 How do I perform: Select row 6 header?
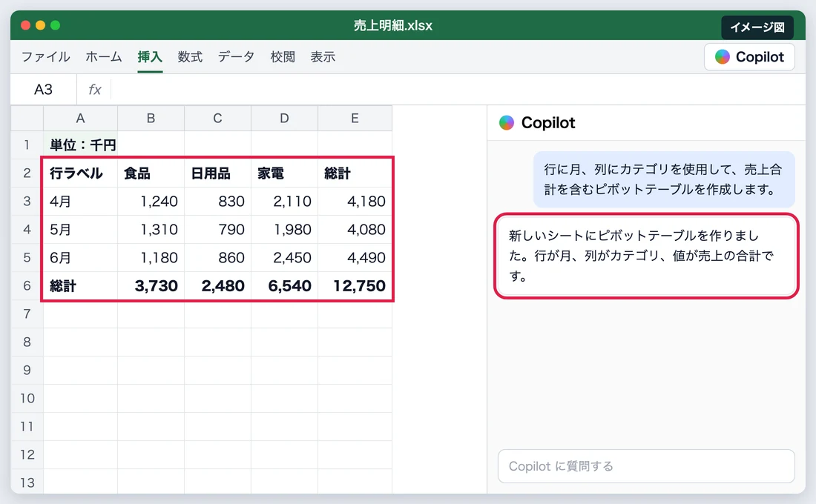coord(27,285)
